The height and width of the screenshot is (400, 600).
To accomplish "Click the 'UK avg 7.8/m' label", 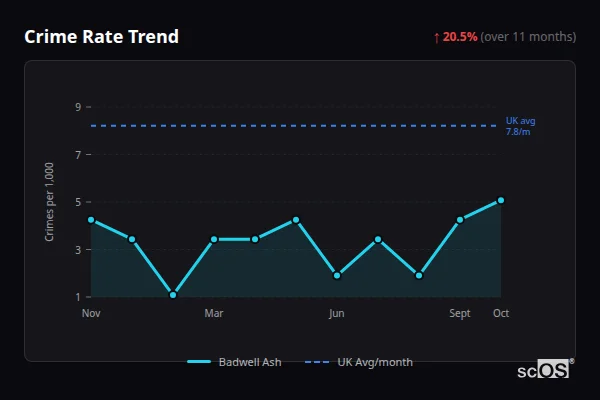I will [x=520, y=126].
